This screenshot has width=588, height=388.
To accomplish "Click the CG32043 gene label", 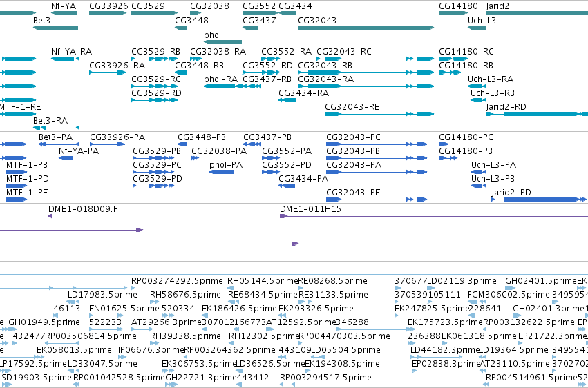I will click(x=317, y=20).
